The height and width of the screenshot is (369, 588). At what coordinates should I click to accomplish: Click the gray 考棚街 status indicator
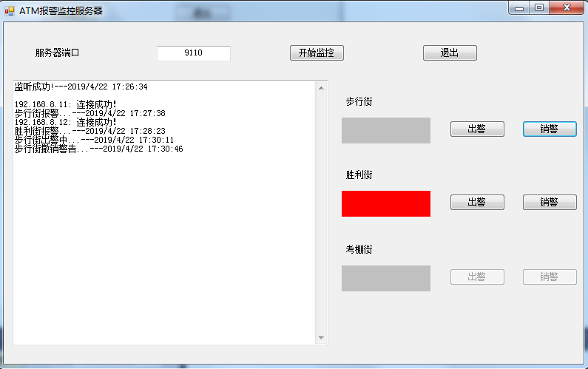tap(385, 278)
